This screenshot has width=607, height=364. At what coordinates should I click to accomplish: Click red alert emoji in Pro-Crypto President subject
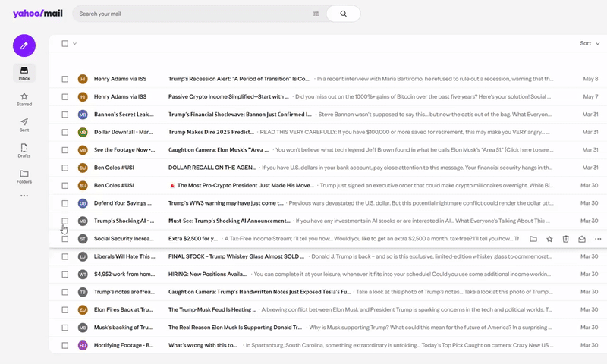click(x=172, y=186)
